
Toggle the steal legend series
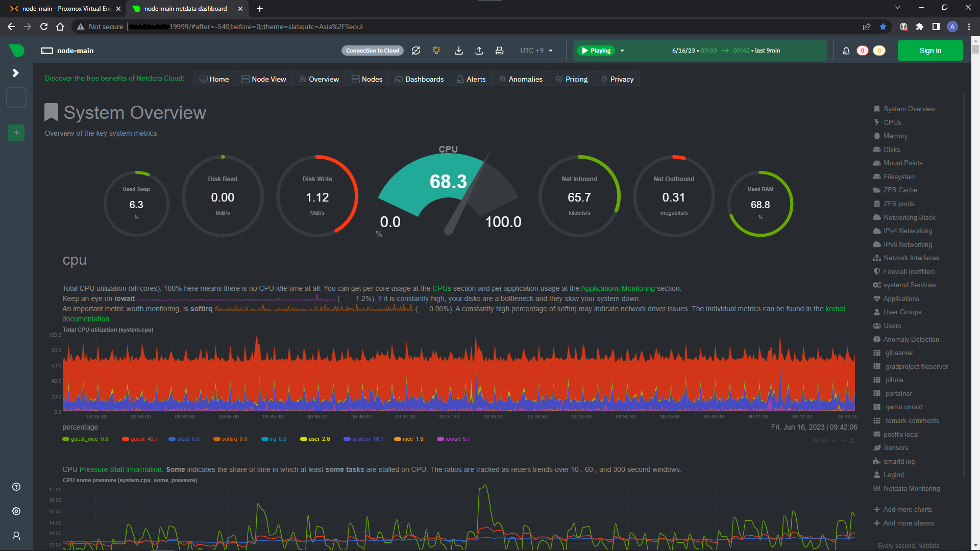(x=184, y=439)
